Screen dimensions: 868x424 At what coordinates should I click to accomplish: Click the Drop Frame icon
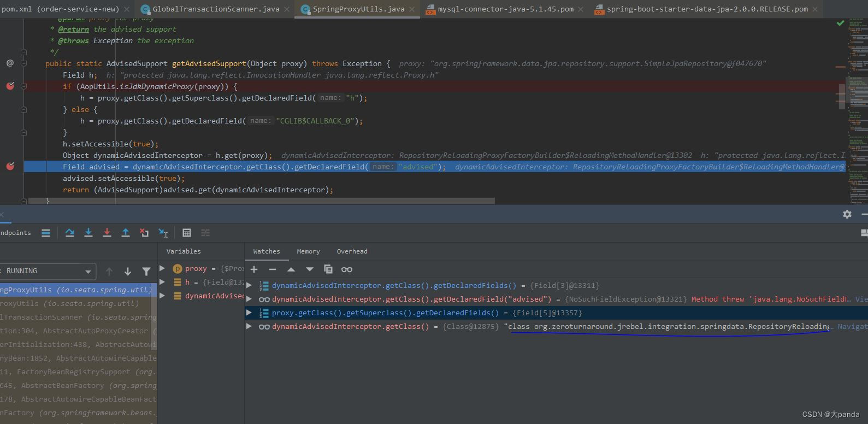coord(144,233)
